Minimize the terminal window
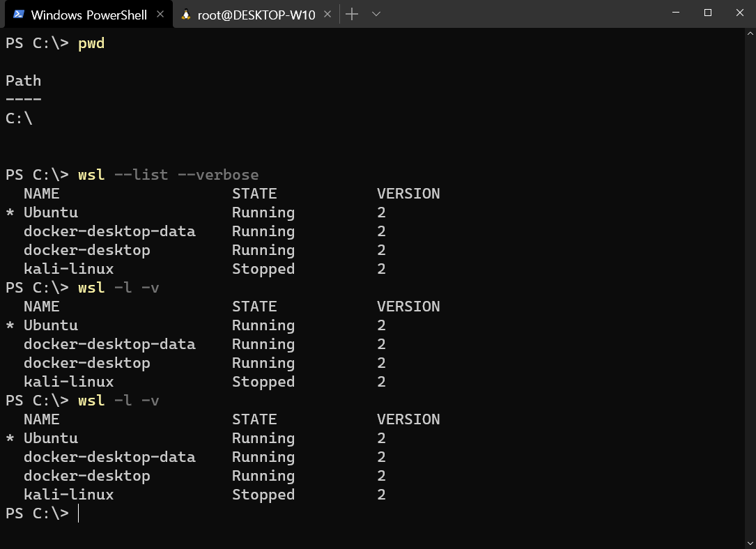Image resolution: width=756 pixels, height=549 pixels. (676, 13)
